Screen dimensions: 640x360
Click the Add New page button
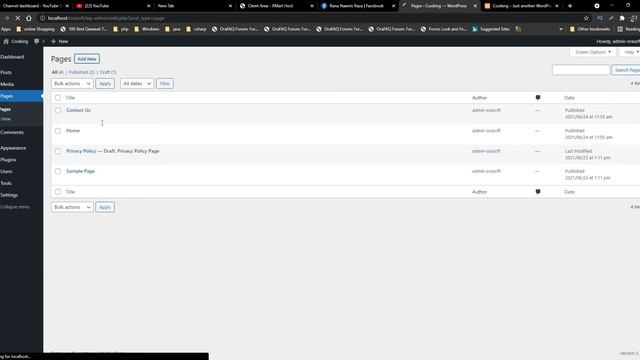click(x=87, y=59)
